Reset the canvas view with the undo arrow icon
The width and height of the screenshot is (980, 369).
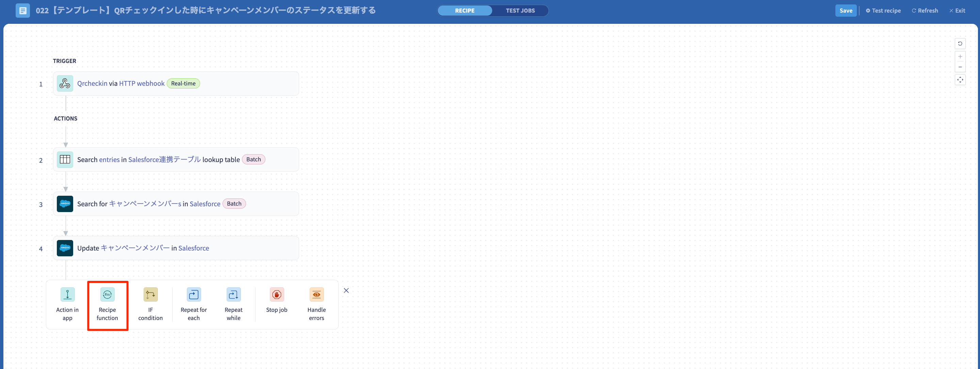pyautogui.click(x=960, y=43)
